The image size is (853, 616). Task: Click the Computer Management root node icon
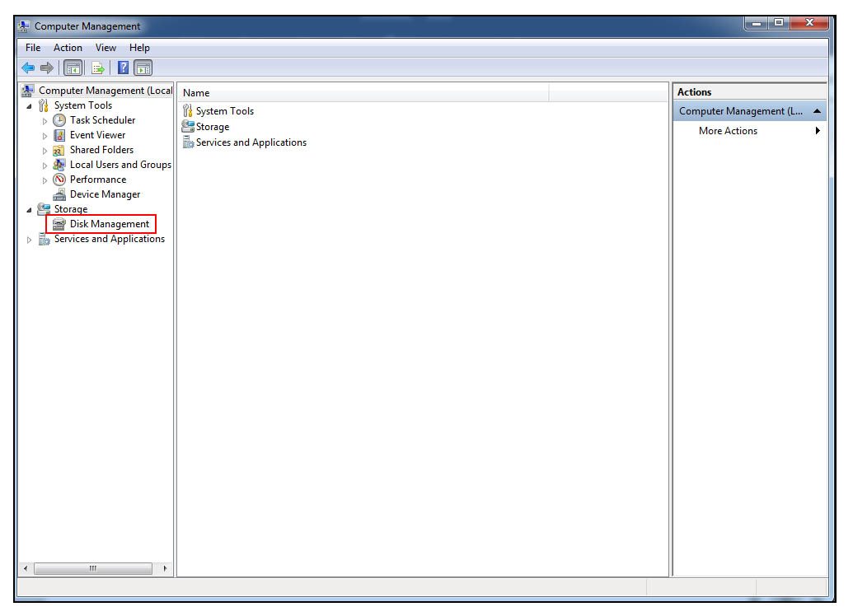[x=28, y=91]
